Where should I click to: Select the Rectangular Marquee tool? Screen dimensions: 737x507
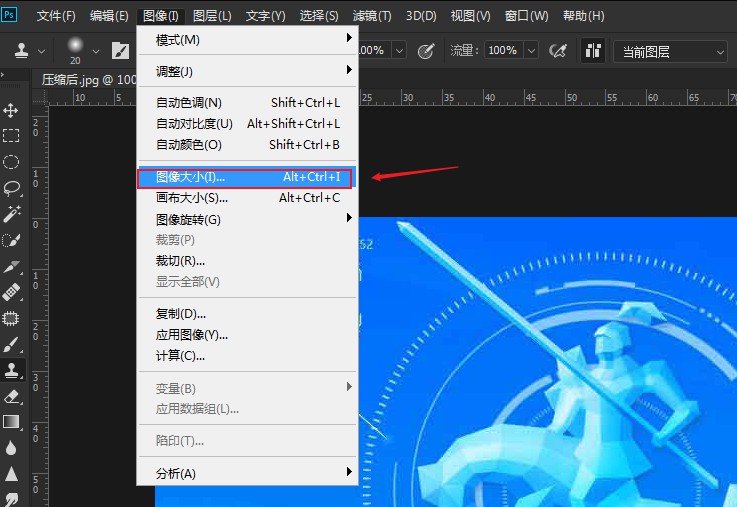[11, 136]
